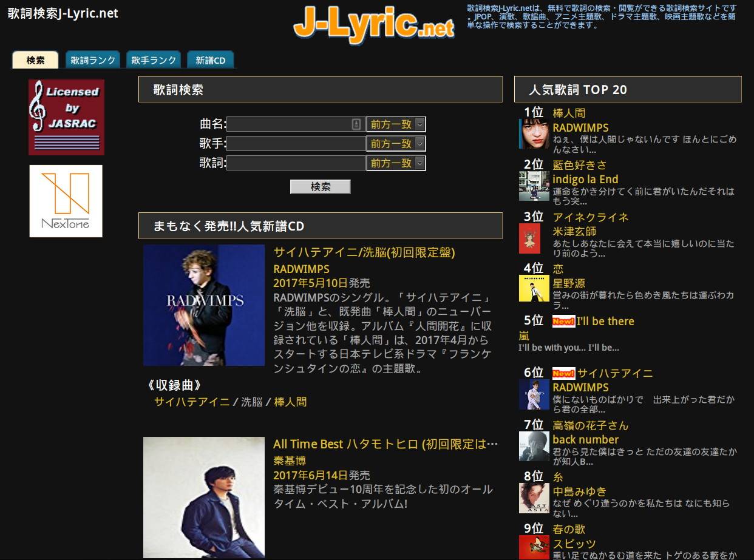Open 嵐 artist link
Viewport: 754px width, 560px height.
pos(524,336)
